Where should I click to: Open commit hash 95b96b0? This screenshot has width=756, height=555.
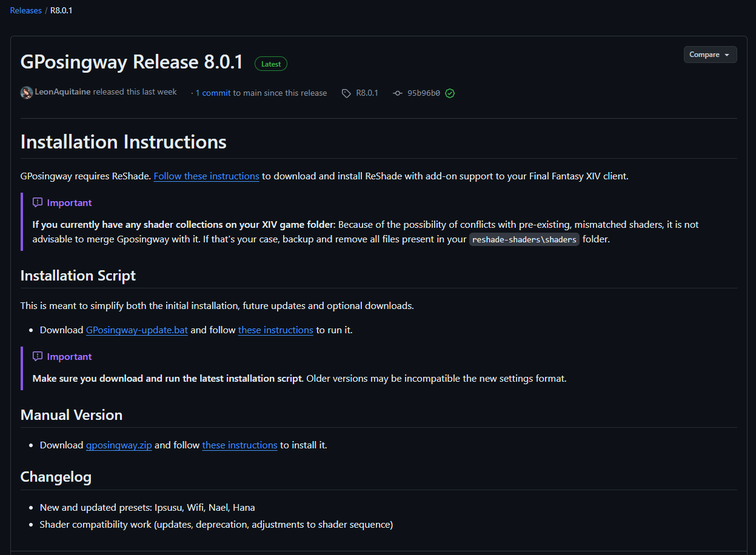[x=424, y=93]
